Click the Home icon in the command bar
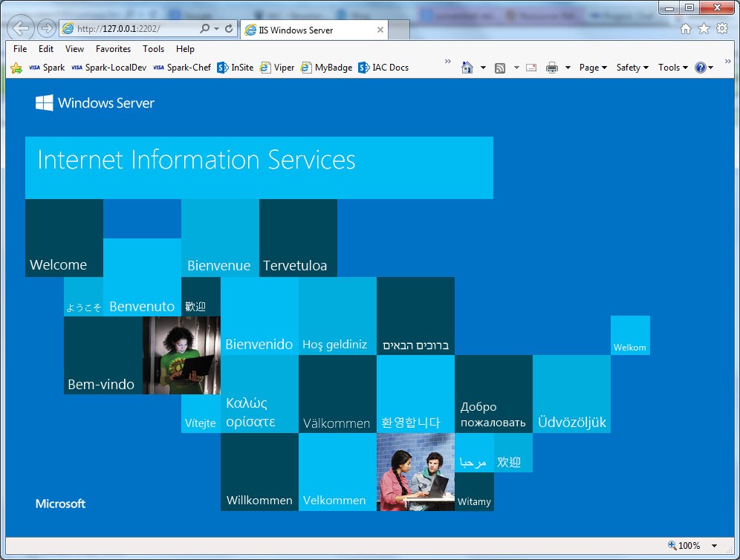The width and height of the screenshot is (740, 560). pyautogui.click(x=467, y=68)
